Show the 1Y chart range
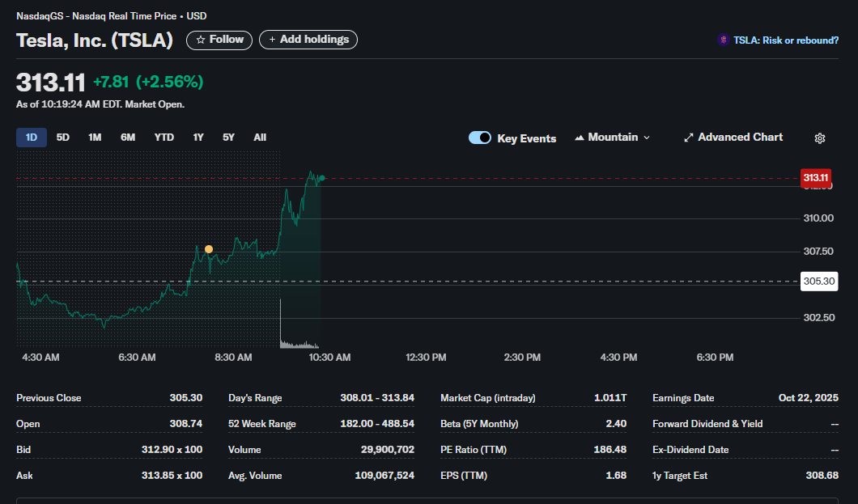The height and width of the screenshot is (504, 858). (x=198, y=138)
